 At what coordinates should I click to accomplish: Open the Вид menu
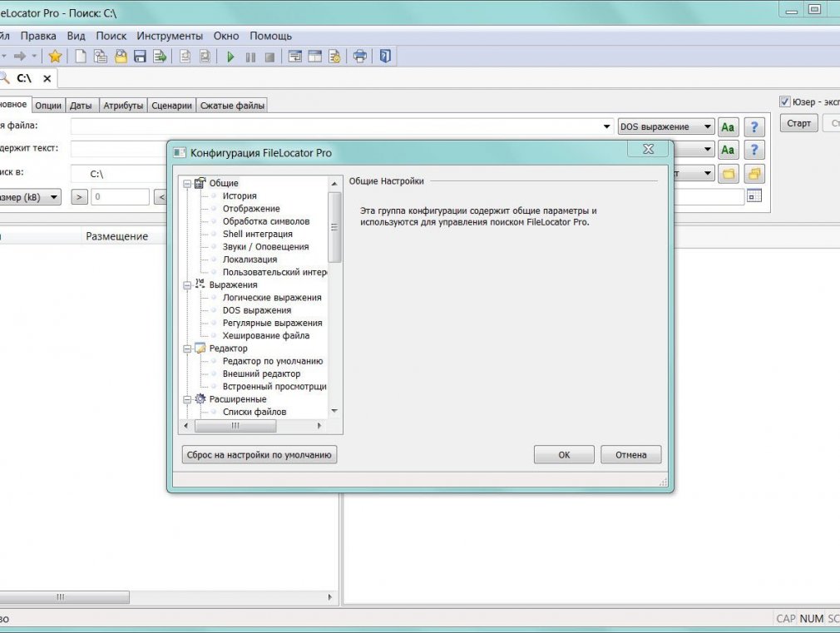(x=76, y=36)
